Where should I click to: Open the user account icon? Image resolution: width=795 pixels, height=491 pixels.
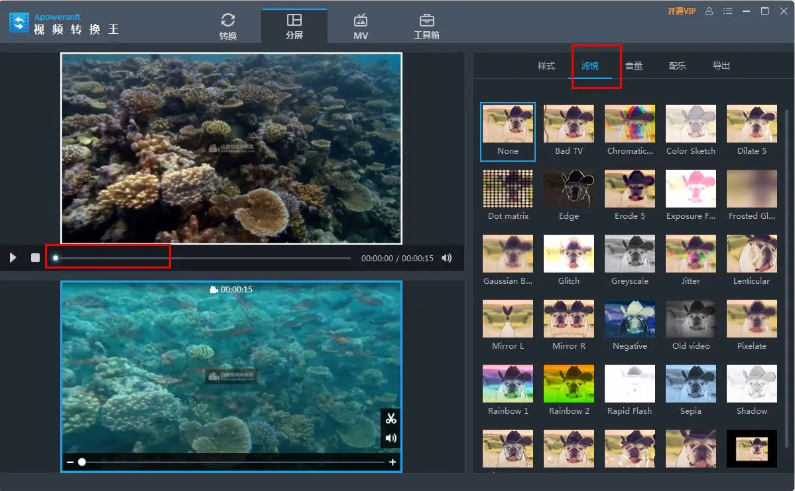point(709,11)
